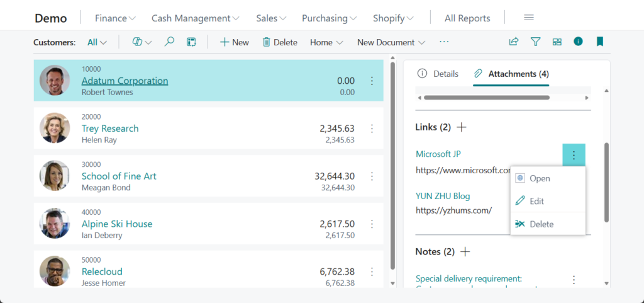Add a new link with plus icon
The height and width of the screenshot is (303, 644).
click(x=462, y=127)
